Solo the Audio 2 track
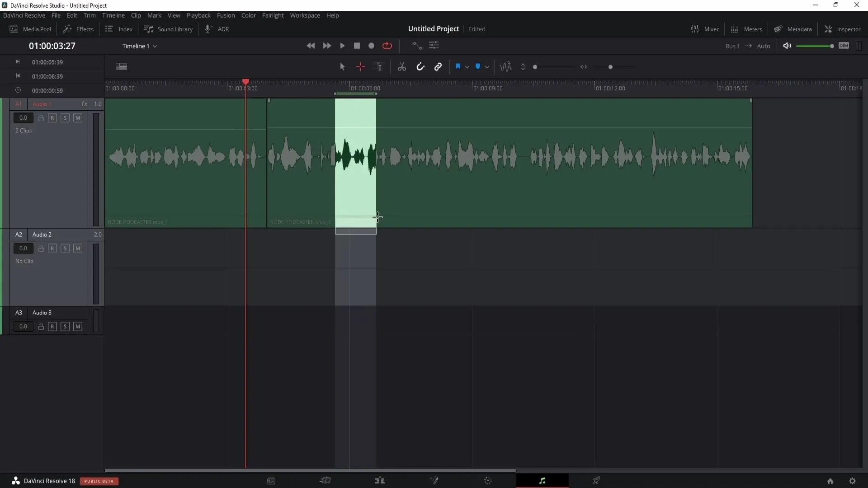The image size is (868, 488). tap(65, 249)
